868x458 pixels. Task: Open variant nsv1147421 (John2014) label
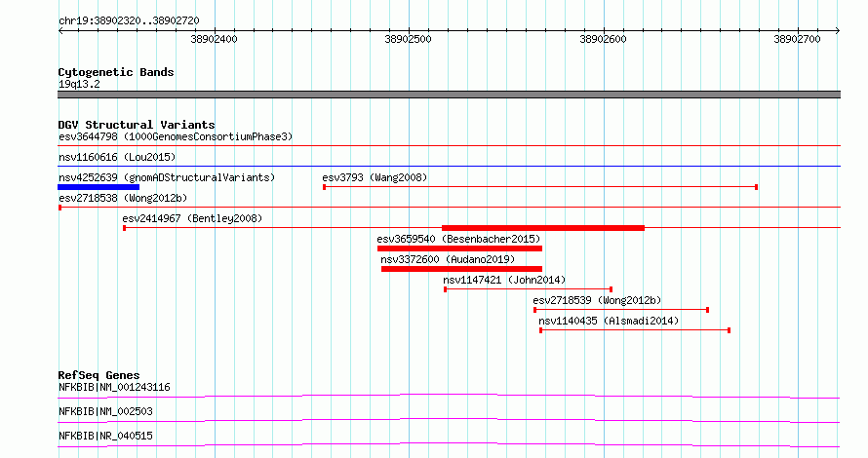point(504,280)
